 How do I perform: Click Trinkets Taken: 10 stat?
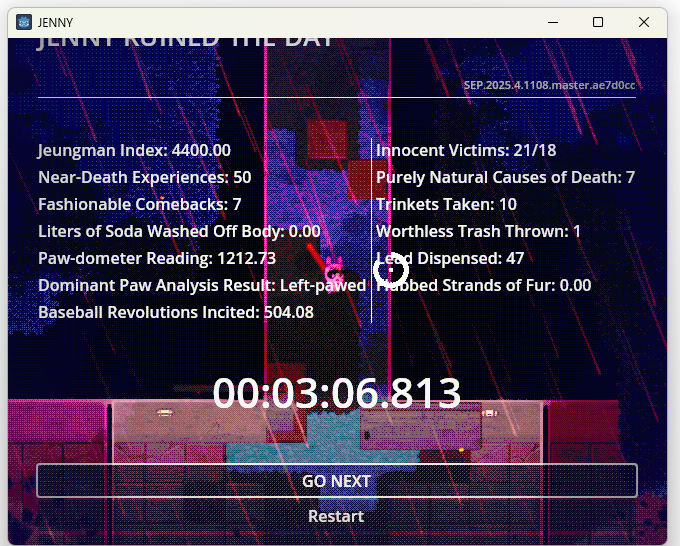(446, 204)
